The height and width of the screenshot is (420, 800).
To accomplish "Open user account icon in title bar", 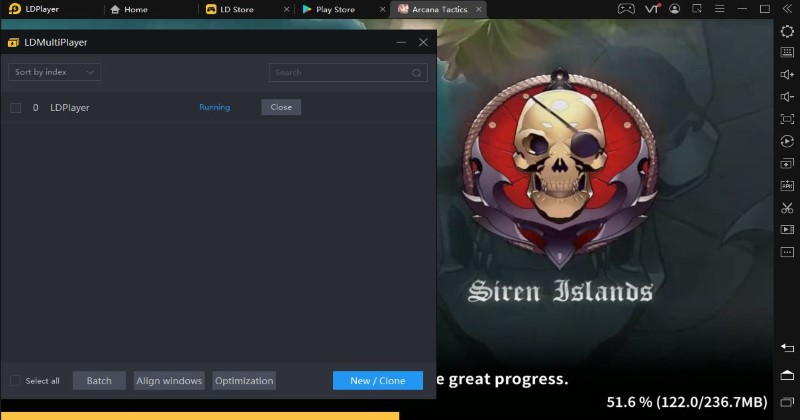I will click(674, 9).
